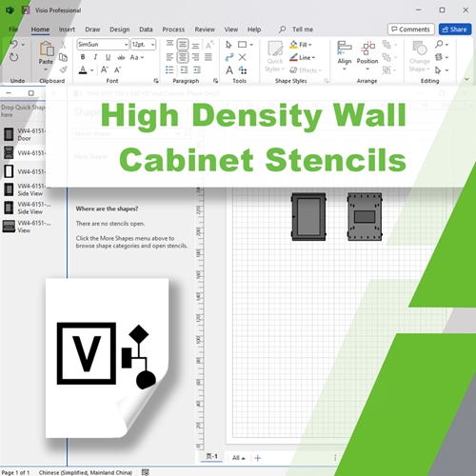Switch to the Data tab
476x476 pixels.
tap(146, 30)
